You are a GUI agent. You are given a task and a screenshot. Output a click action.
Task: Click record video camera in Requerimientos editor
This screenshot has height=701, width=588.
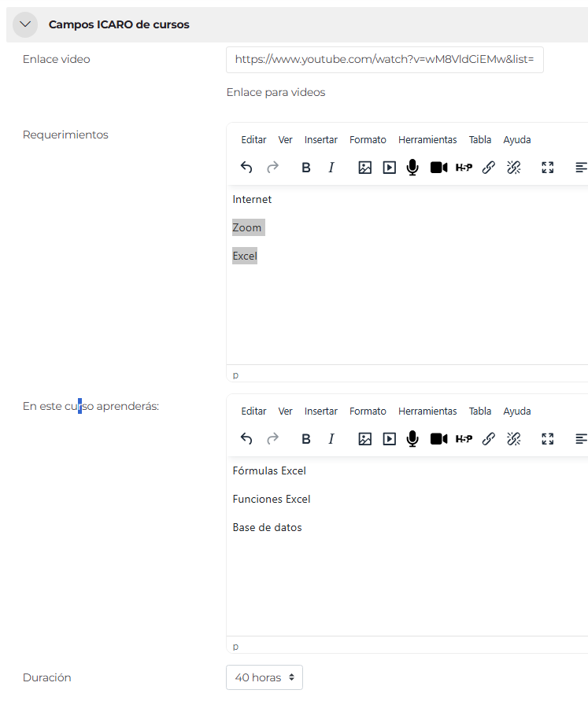tap(438, 168)
